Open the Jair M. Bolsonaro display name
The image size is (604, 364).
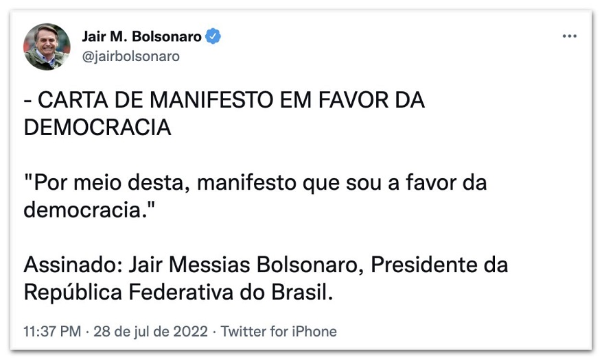click(142, 36)
